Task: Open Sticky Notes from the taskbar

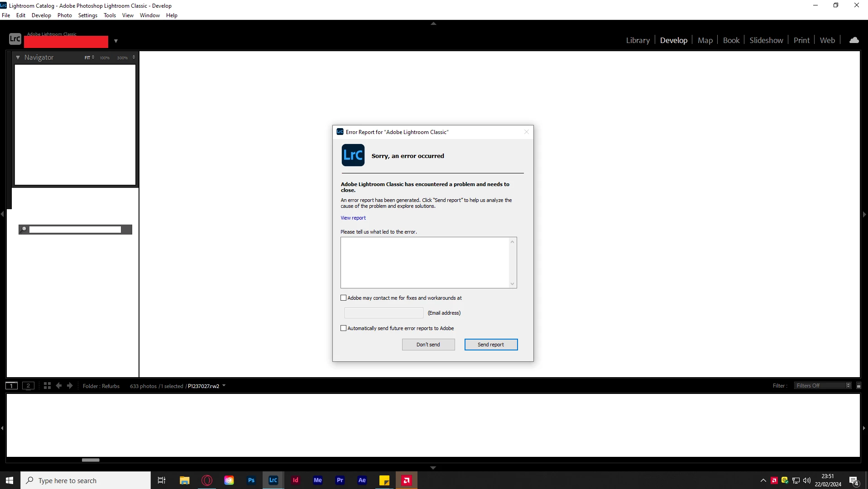Action: point(384,480)
